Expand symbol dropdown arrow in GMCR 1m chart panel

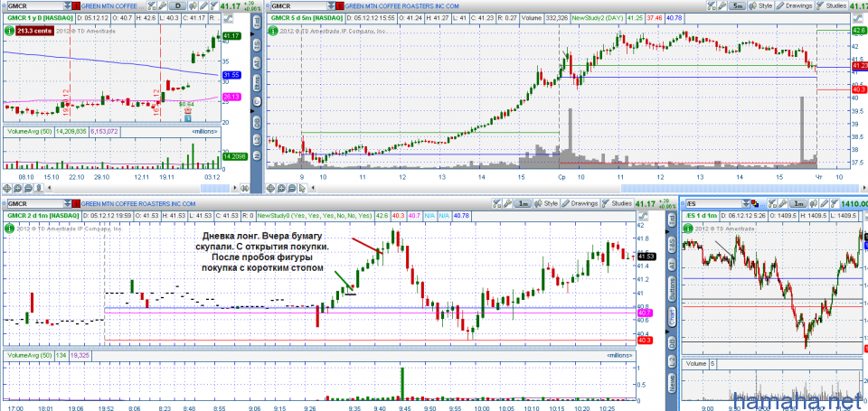(67, 203)
